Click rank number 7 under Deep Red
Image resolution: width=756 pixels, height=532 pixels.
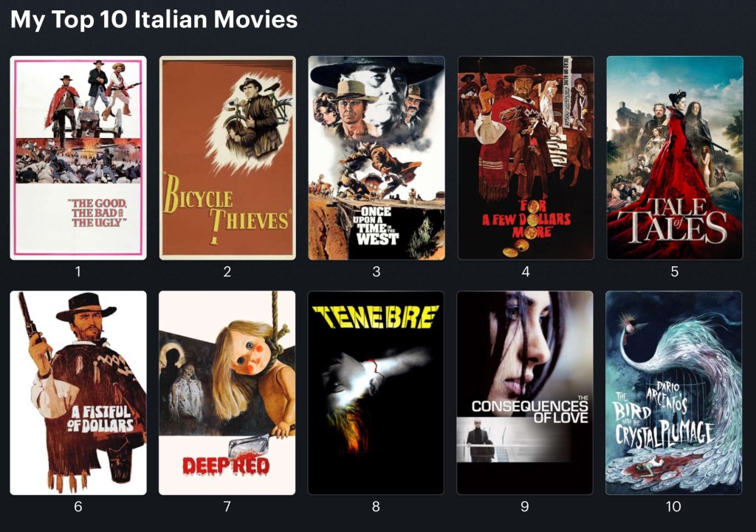point(227,506)
